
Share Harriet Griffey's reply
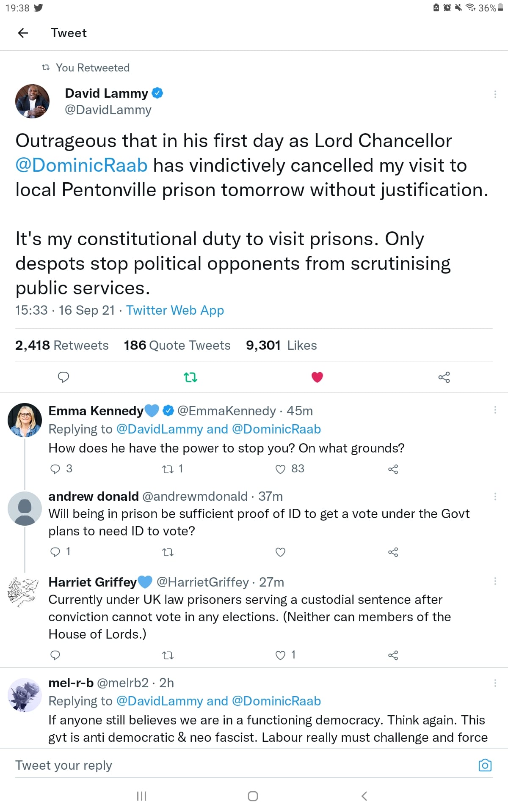(393, 656)
